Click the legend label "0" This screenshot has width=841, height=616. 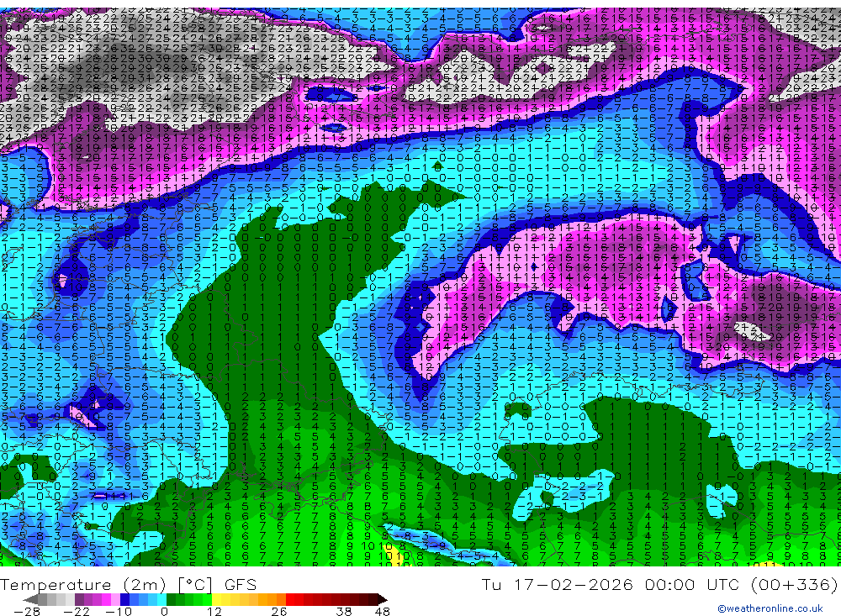coord(165,612)
